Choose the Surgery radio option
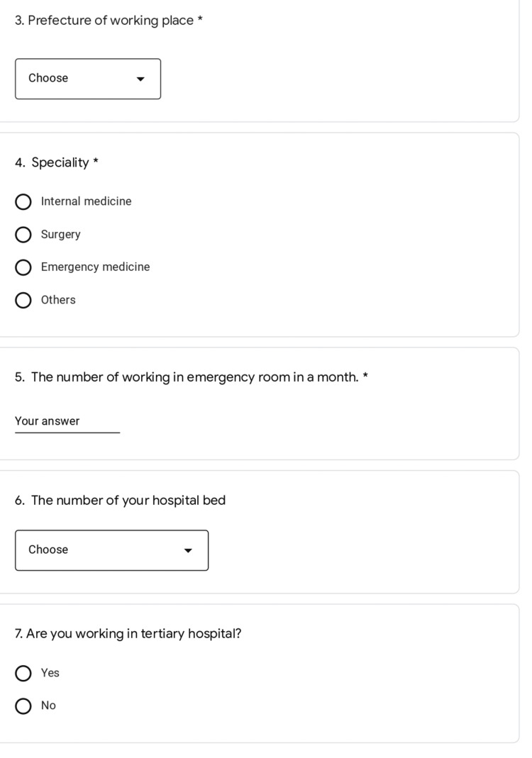The image size is (532, 758). point(23,235)
